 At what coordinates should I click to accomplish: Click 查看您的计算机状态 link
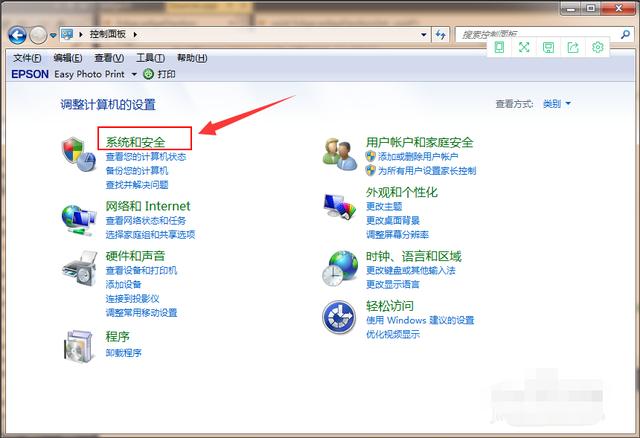tap(146, 156)
